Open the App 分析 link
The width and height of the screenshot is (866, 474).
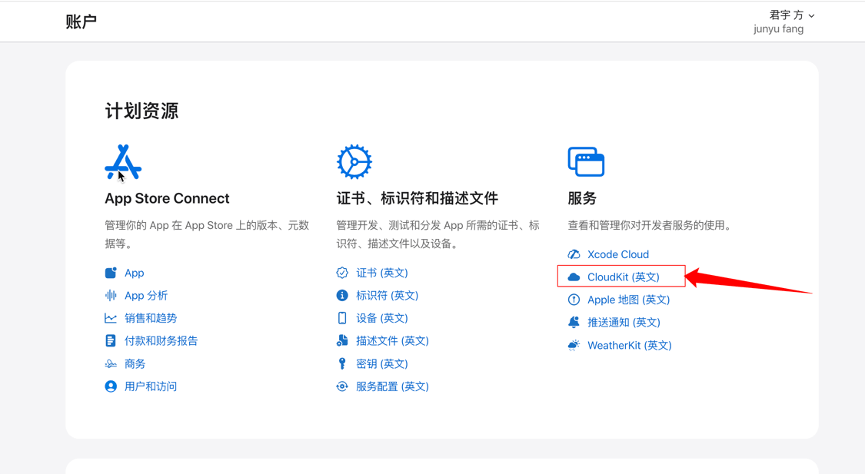coord(146,296)
